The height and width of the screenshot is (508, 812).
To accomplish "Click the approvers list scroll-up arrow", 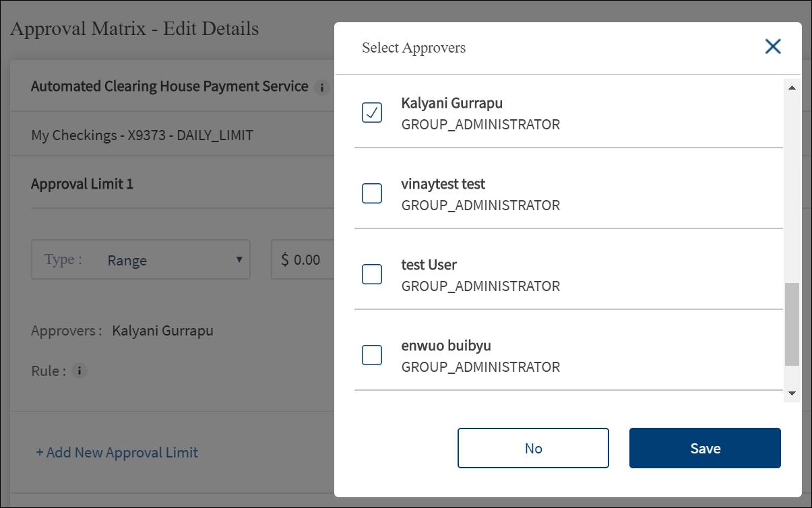I will 792,88.
